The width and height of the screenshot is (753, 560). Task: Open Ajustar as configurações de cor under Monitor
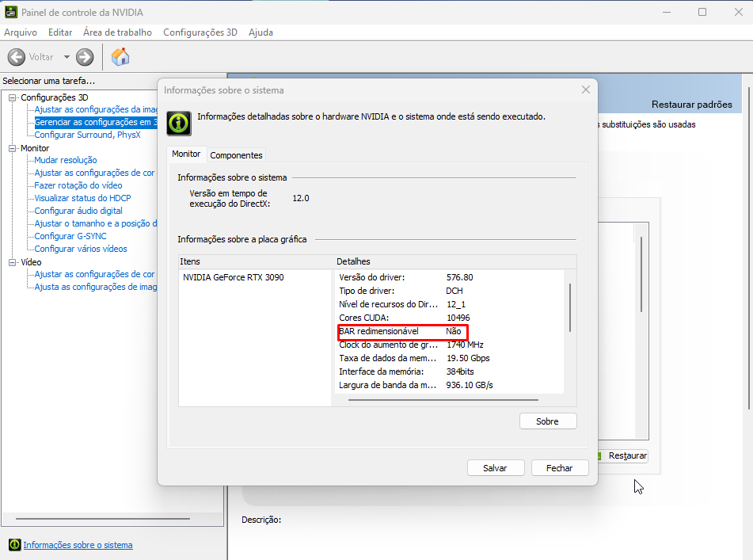click(x=94, y=173)
